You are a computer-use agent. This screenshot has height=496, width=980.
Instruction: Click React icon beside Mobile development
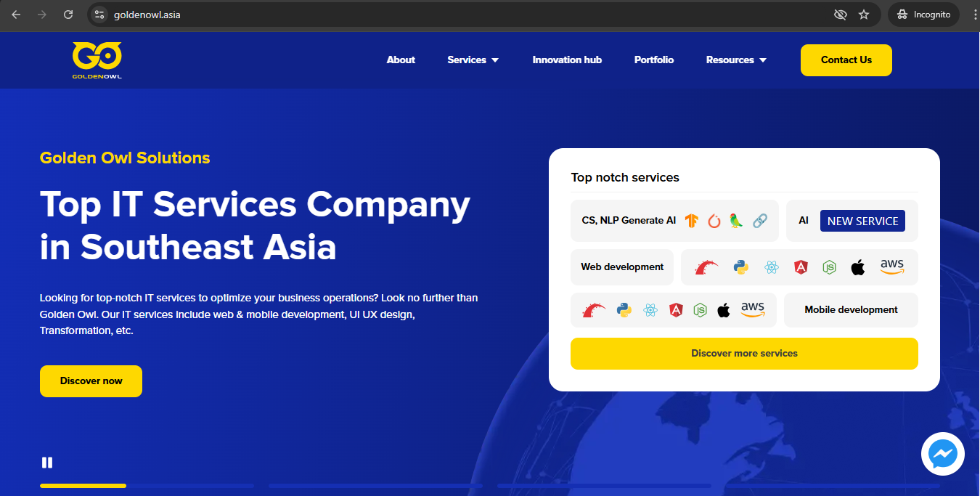click(x=650, y=311)
